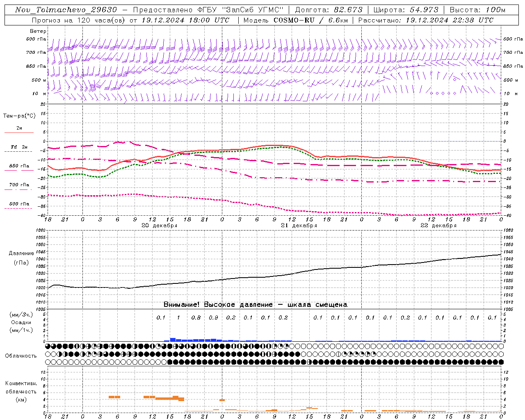Click the high-pressure warning Внимание! text

pyautogui.click(x=255, y=304)
